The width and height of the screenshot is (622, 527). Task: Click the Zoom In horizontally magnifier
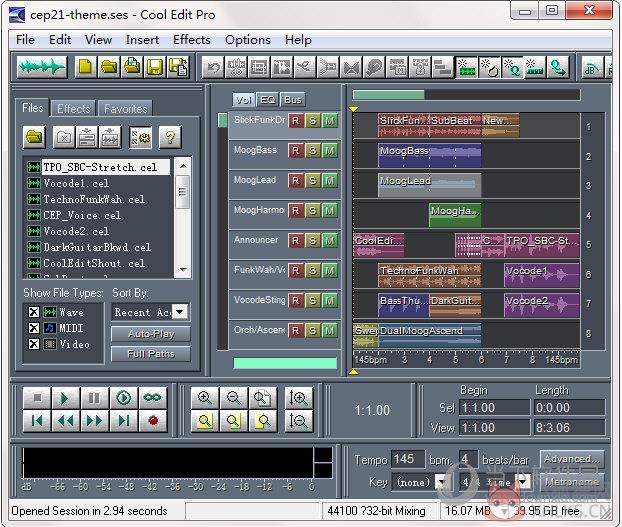204,397
